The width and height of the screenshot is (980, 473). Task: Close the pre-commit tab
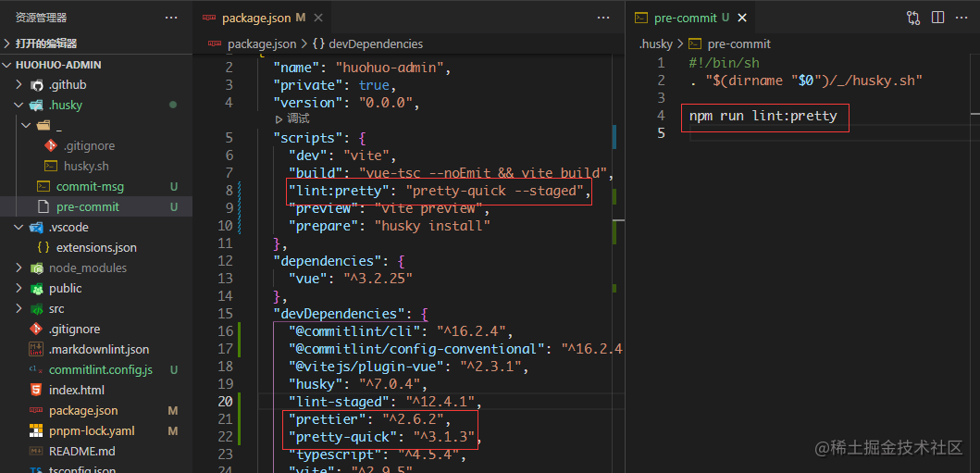click(742, 19)
